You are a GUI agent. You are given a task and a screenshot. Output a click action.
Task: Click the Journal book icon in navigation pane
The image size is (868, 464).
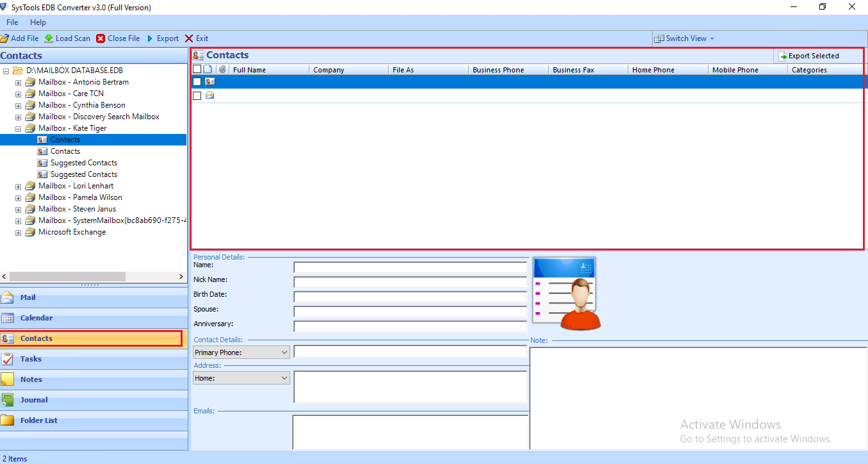[x=7, y=400]
